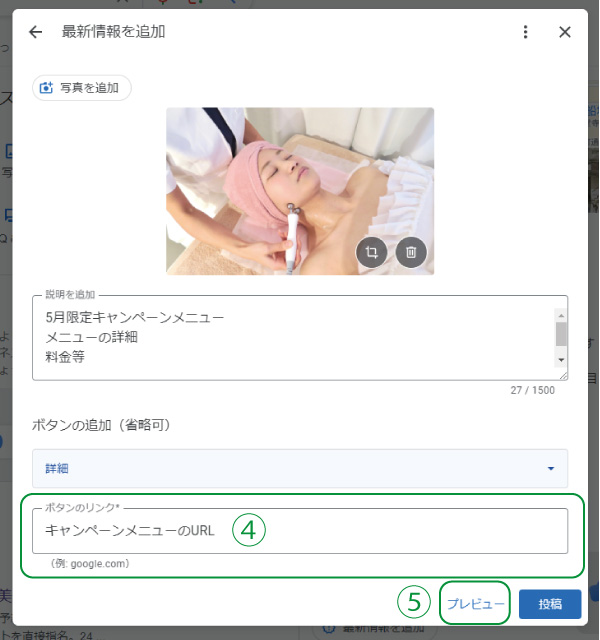Click the 写真を追加 button

point(82,88)
